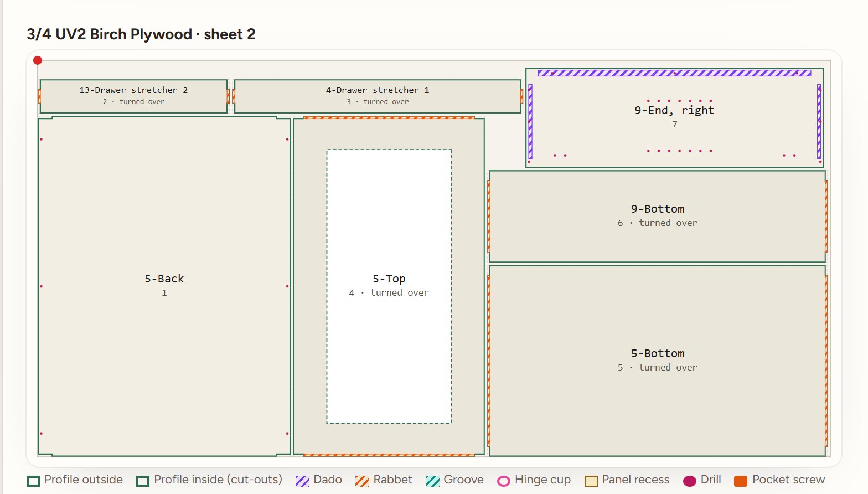The width and height of the screenshot is (868, 494).
Task: Click the Profile outside legend swatch
Action: (x=33, y=481)
